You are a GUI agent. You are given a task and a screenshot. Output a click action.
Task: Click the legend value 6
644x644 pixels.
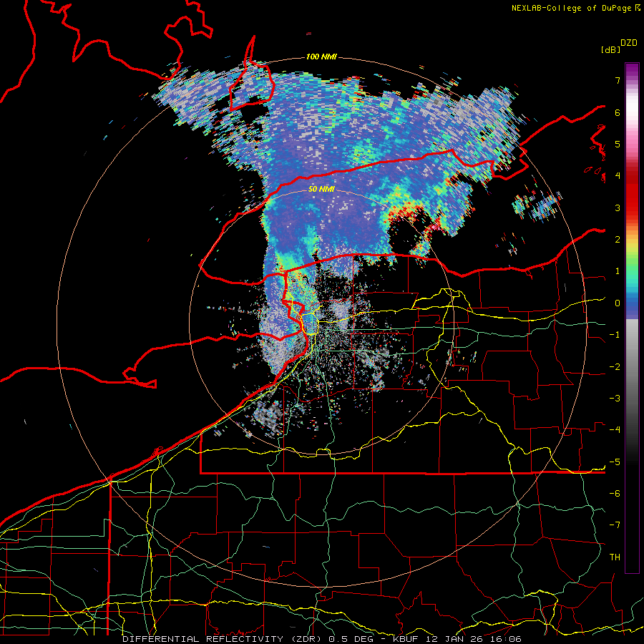tap(618, 112)
